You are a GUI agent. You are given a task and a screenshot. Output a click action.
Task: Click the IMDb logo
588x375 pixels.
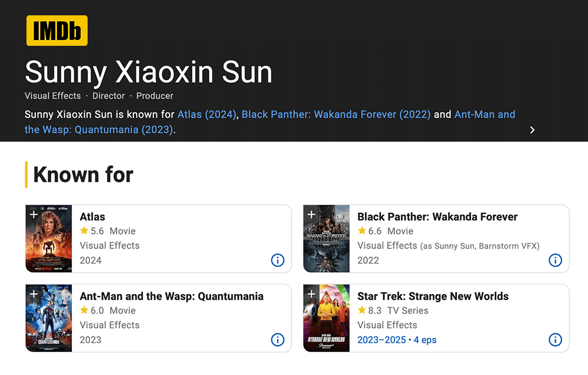point(57,31)
